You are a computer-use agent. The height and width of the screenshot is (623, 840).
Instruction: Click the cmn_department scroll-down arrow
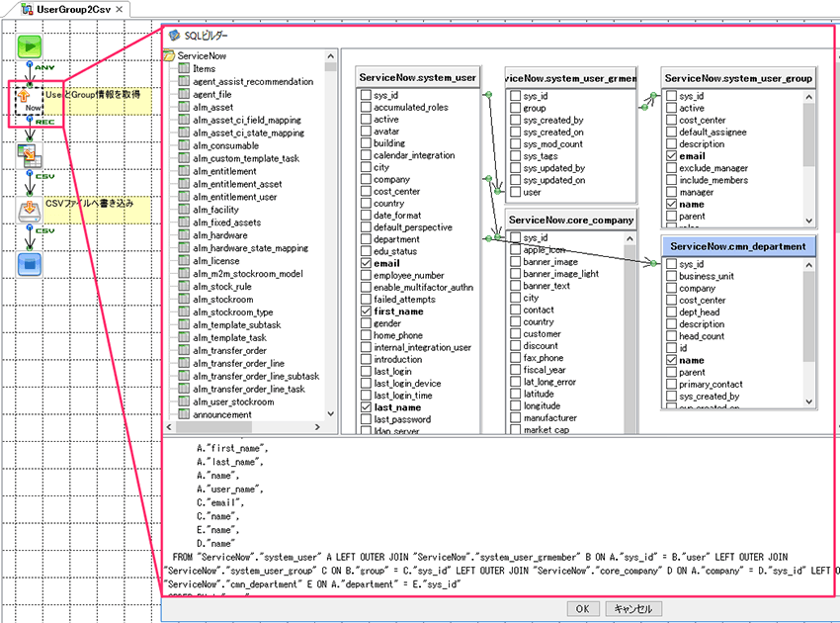pos(809,401)
